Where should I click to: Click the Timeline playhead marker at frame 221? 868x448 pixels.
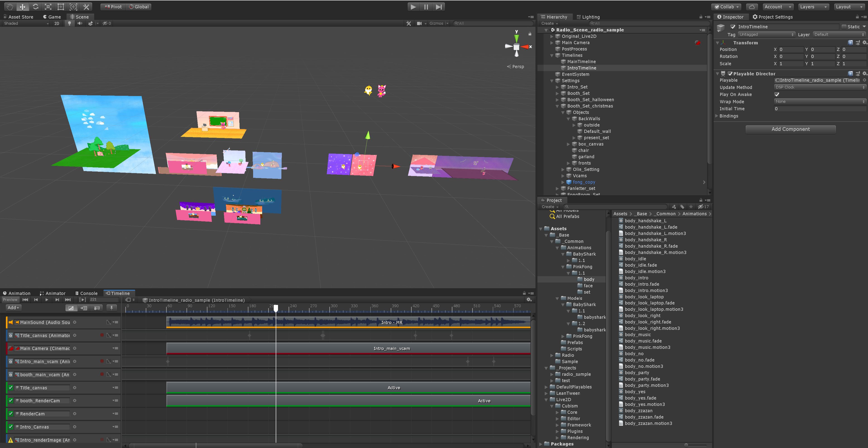pos(276,308)
